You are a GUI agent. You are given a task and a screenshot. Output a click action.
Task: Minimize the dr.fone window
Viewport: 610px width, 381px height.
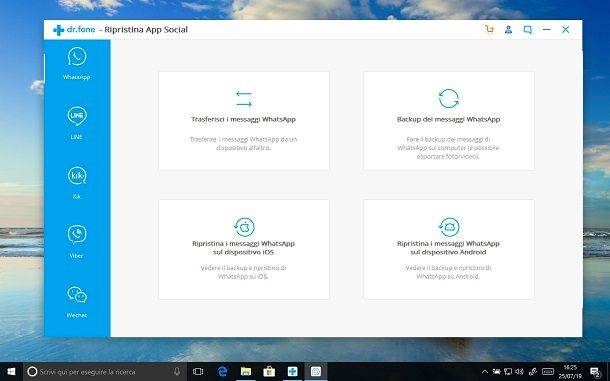[547, 30]
